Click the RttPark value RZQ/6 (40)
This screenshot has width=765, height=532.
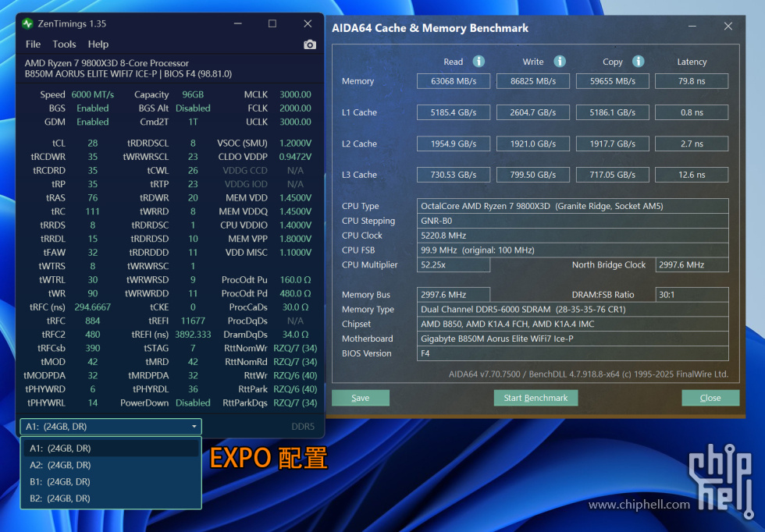pos(295,389)
